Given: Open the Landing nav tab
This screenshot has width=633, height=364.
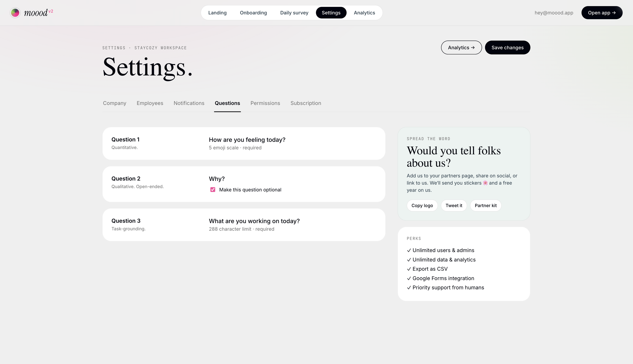Looking at the screenshot, I should [217, 13].
